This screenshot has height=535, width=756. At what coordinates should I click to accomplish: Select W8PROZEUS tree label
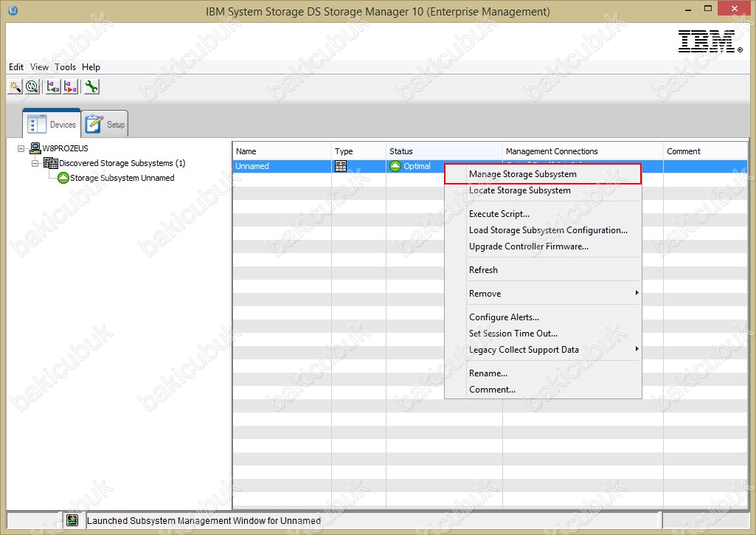65,148
